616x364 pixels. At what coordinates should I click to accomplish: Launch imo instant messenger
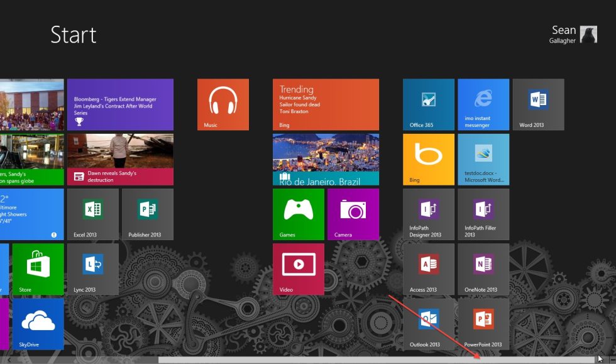coord(483,104)
